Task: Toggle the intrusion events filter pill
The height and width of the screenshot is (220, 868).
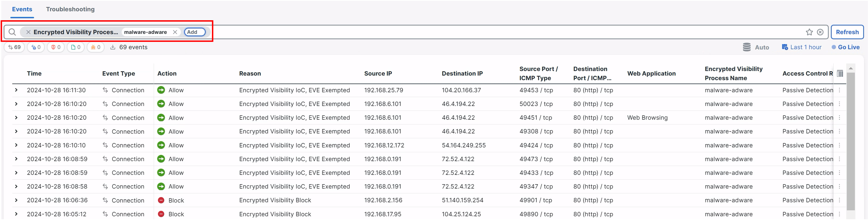Action: tap(56, 47)
